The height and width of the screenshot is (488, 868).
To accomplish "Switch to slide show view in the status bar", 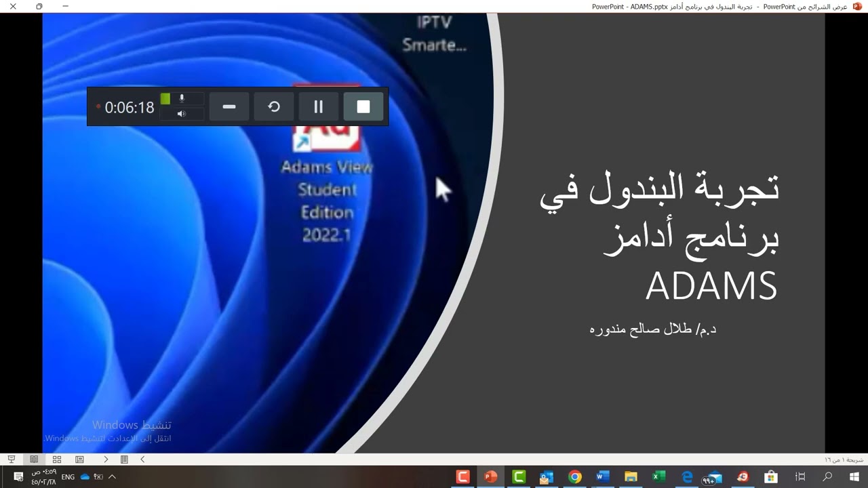I will point(12,460).
